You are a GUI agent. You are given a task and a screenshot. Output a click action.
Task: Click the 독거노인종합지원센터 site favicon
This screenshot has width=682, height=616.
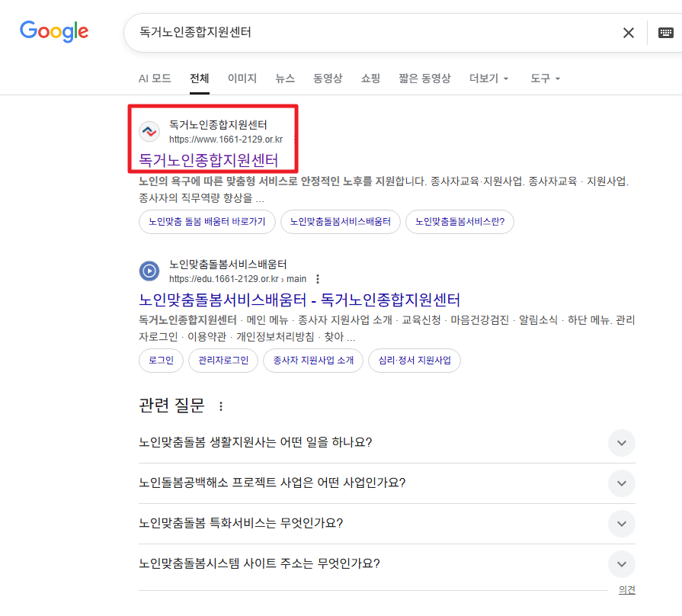point(149,130)
